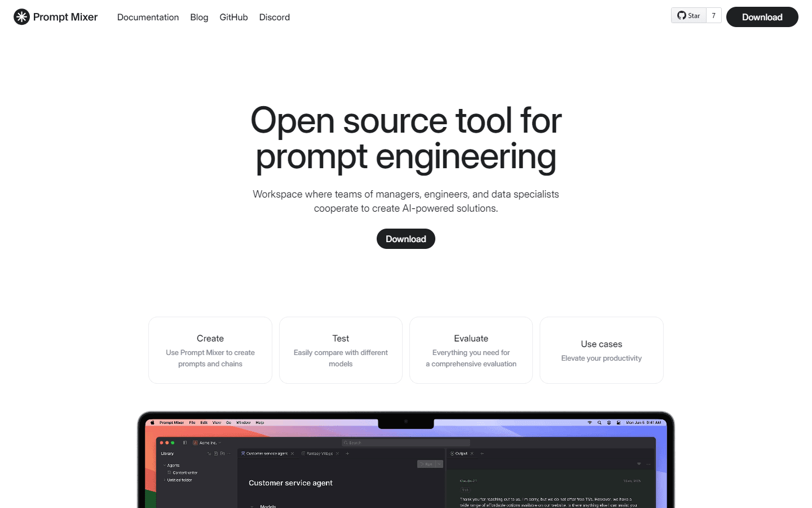Image resolution: width=812 pixels, height=508 pixels.
Task: Click the Download button in the header
Action: click(762, 17)
